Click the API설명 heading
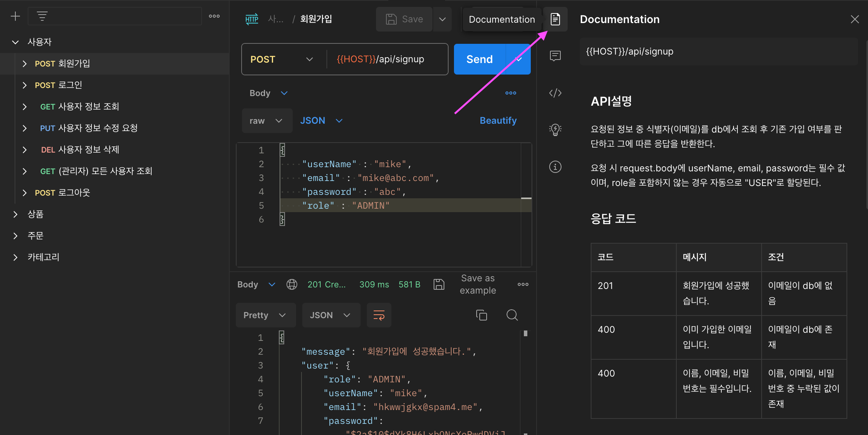 point(611,101)
